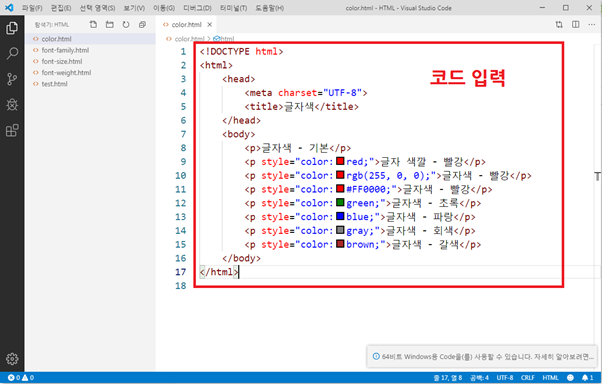Viewport: 602px width, 384px height.
Task: Click the New File icon in explorer
Action: 93,25
